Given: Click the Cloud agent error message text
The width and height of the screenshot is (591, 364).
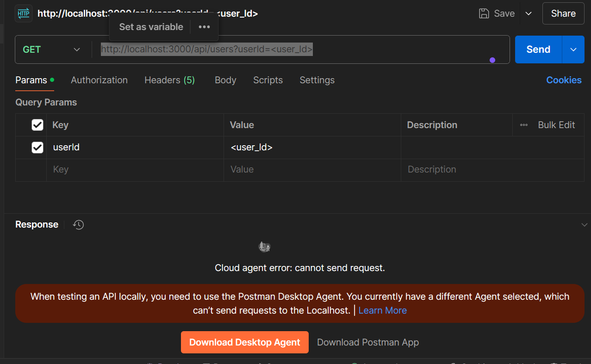Looking at the screenshot, I should [300, 268].
